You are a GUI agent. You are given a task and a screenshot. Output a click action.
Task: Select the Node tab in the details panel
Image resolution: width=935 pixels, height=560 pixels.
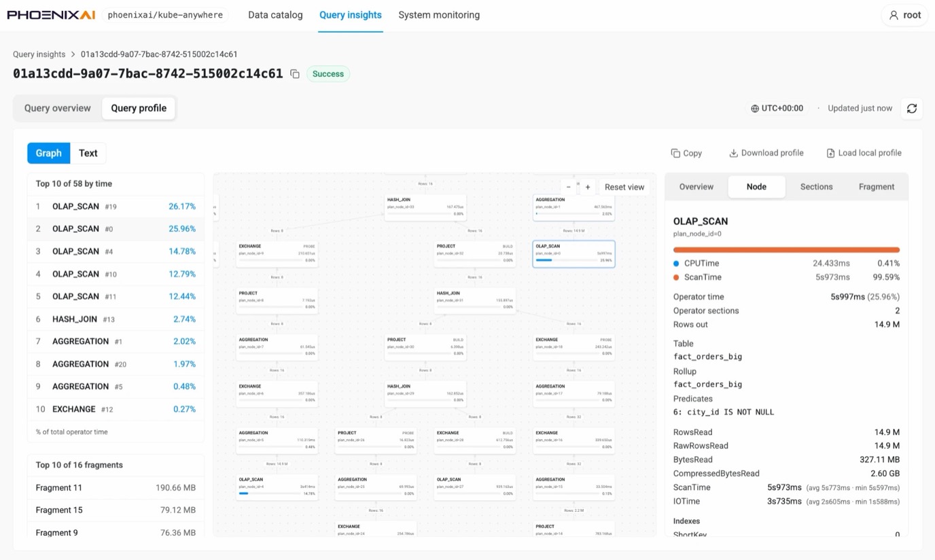tap(756, 187)
